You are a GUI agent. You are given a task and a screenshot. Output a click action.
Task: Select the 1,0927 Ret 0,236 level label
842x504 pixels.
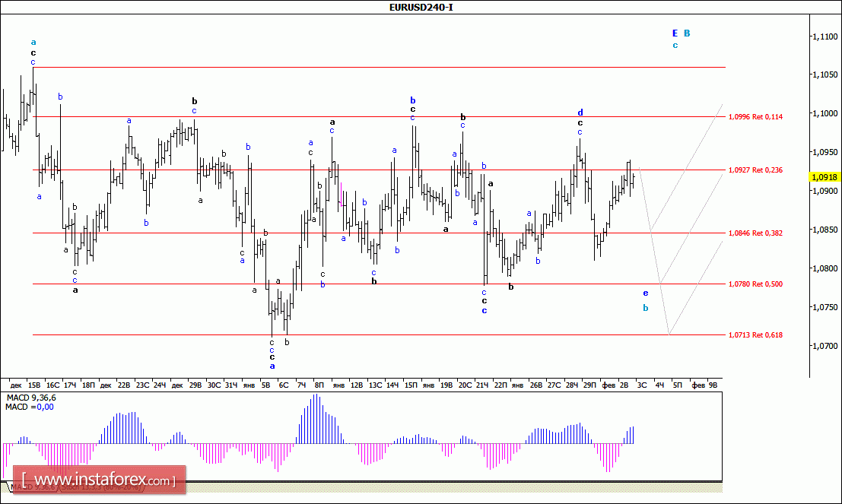(755, 170)
